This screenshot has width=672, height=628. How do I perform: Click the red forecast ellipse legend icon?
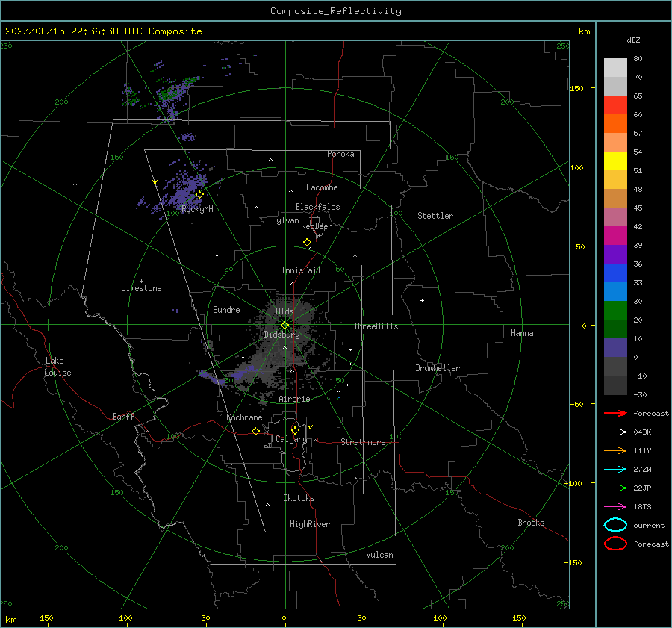(615, 544)
